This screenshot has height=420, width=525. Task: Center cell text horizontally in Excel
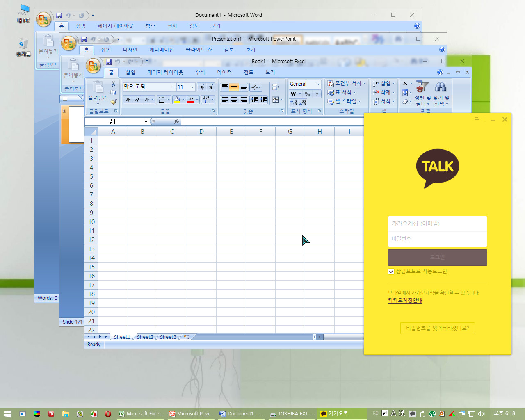point(234,100)
